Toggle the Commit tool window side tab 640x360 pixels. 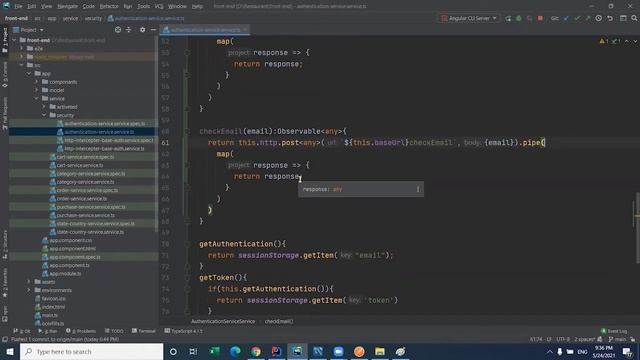point(5,75)
